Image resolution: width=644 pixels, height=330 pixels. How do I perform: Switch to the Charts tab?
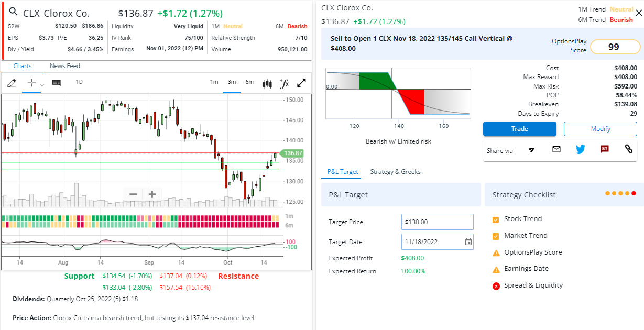pyautogui.click(x=23, y=66)
